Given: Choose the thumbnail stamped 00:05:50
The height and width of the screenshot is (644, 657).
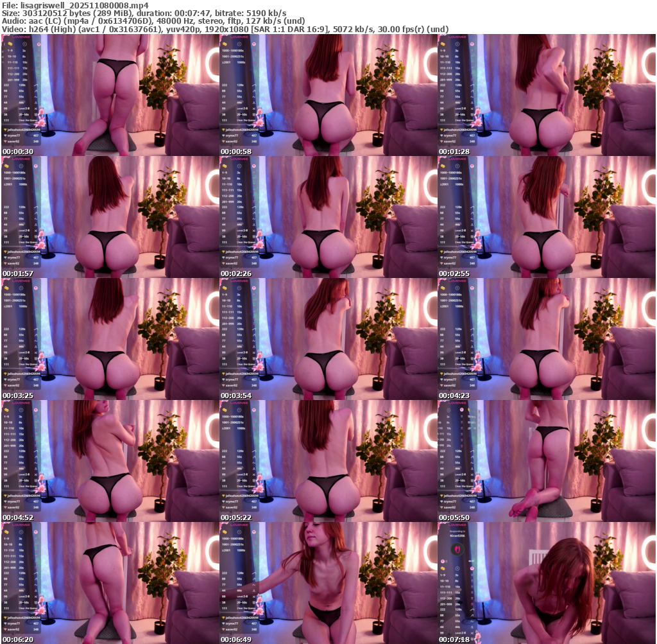Looking at the screenshot, I should click(547, 461).
